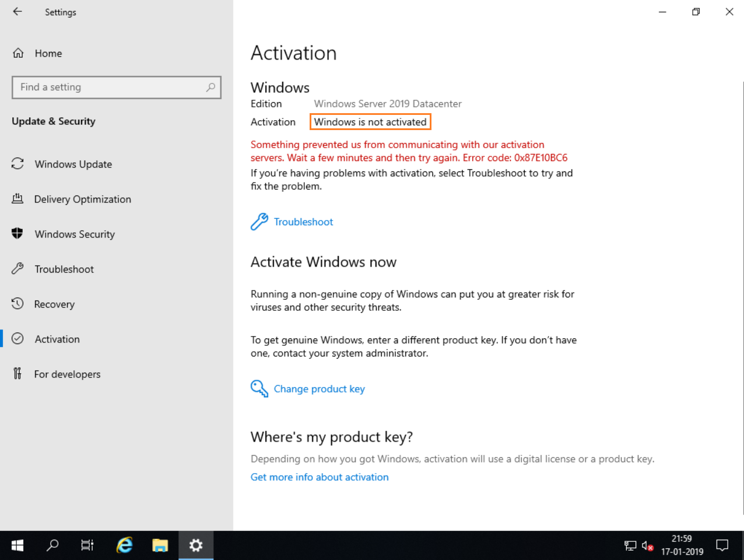Click the 'Update & Security' section title
744x560 pixels.
pyautogui.click(x=54, y=121)
